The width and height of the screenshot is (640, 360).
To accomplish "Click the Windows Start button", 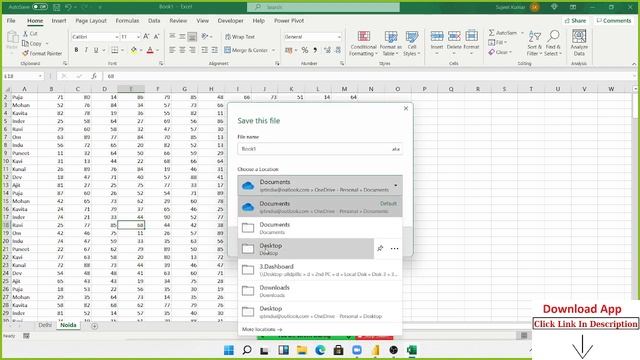I will point(229,350).
